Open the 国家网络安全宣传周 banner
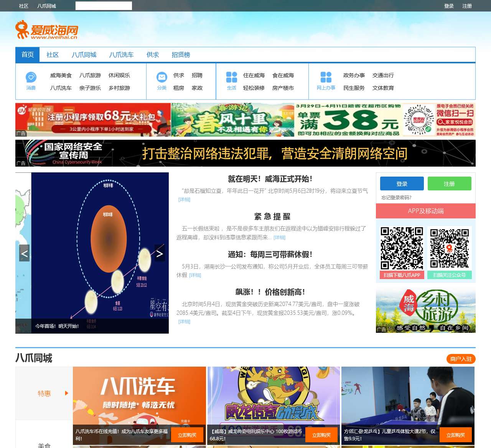This screenshot has width=491, height=448. pos(245,153)
